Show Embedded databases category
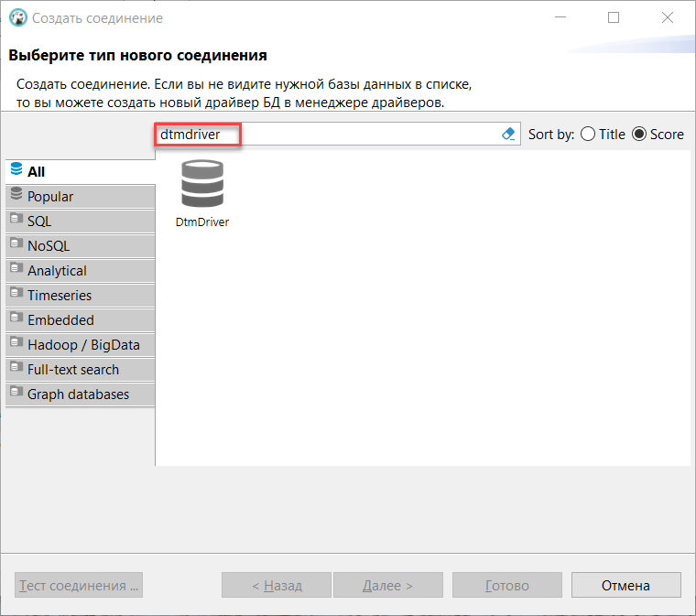The height and width of the screenshot is (616, 696). coord(60,320)
